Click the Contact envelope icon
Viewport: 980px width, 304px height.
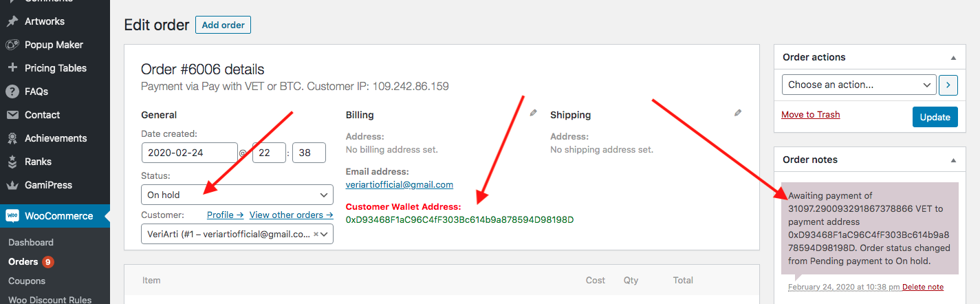click(x=12, y=115)
